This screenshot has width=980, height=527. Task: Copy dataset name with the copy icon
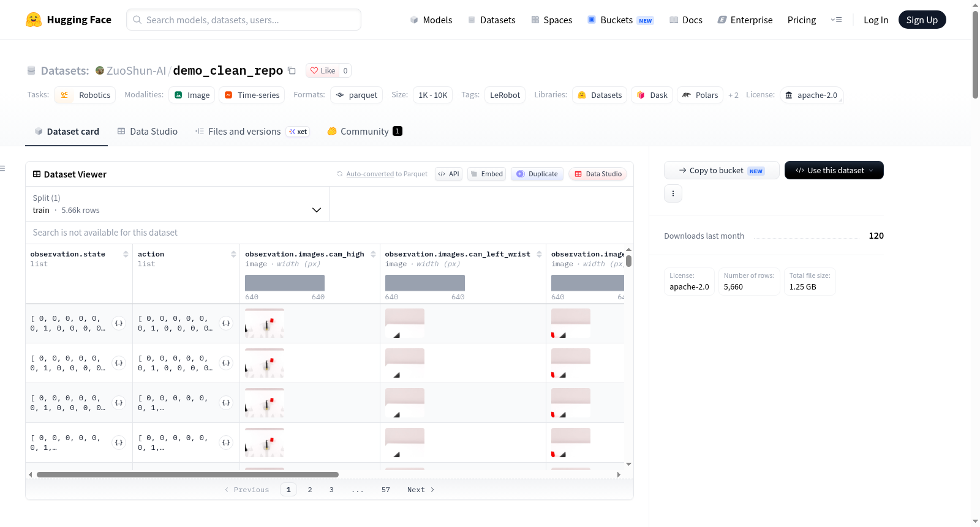tap(292, 70)
